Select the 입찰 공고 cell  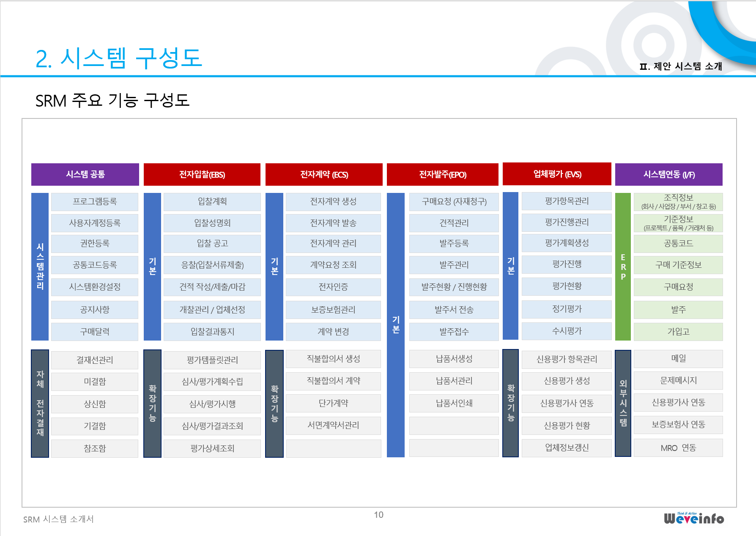[x=212, y=244]
